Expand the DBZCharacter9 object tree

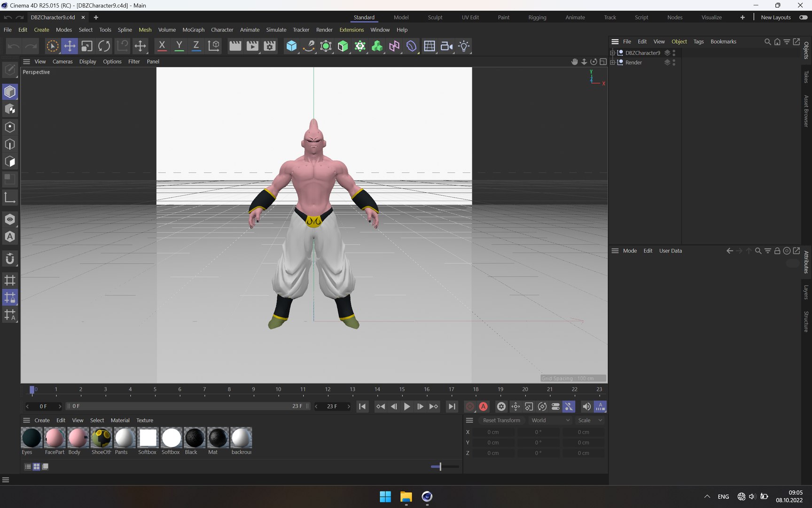[612, 53]
